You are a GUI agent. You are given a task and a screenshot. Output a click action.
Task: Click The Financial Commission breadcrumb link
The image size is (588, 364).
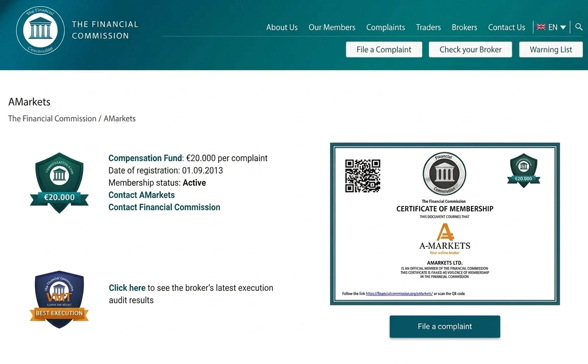pos(52,119)
